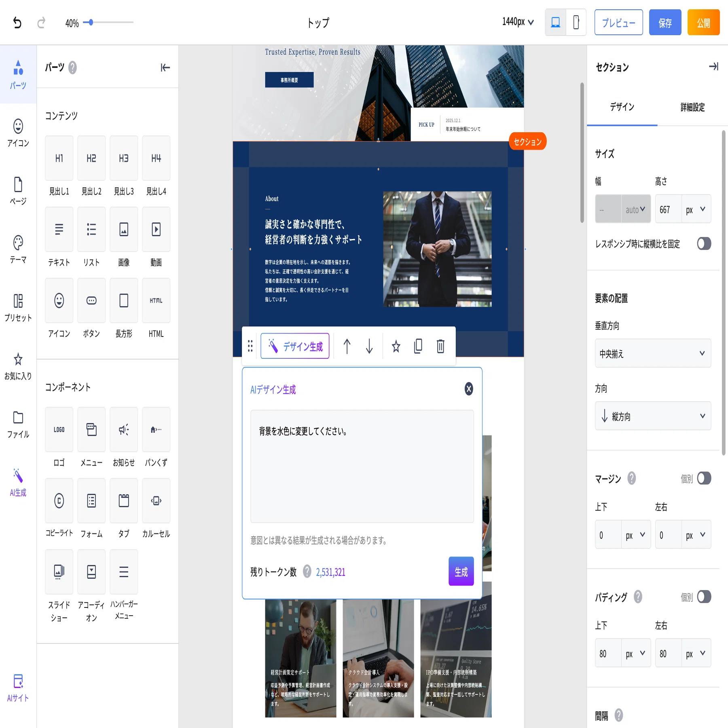Click the プレビュー button
Image resolution: width=728 pixels, height=728 pixels.
pos(618,23)
